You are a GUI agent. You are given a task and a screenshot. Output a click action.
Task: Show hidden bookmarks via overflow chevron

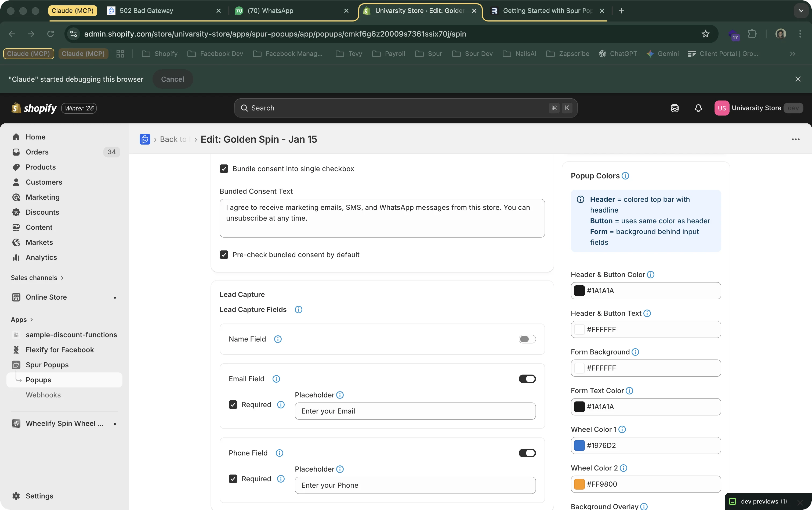[793, 54]
